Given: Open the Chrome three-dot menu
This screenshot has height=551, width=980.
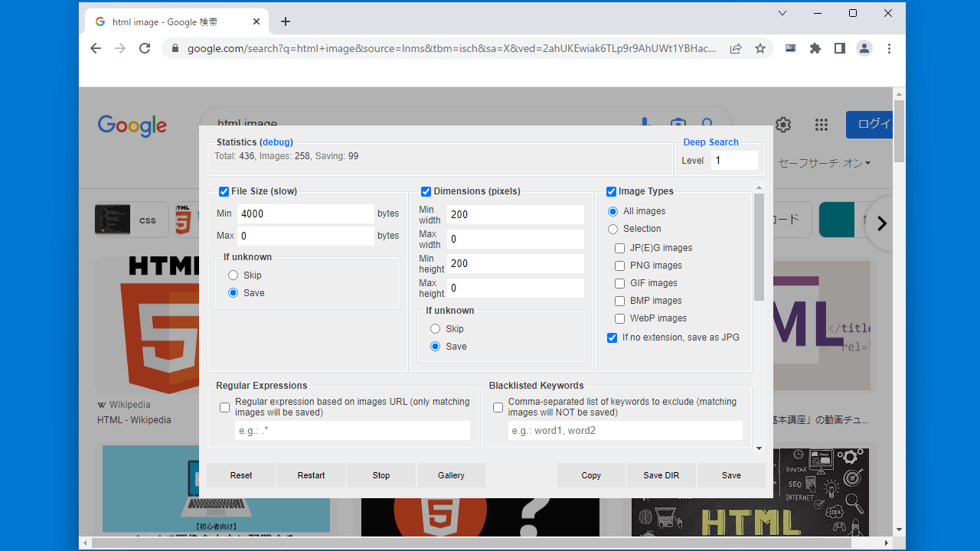Looking at the screenshot, I should (x=889, y=48).
